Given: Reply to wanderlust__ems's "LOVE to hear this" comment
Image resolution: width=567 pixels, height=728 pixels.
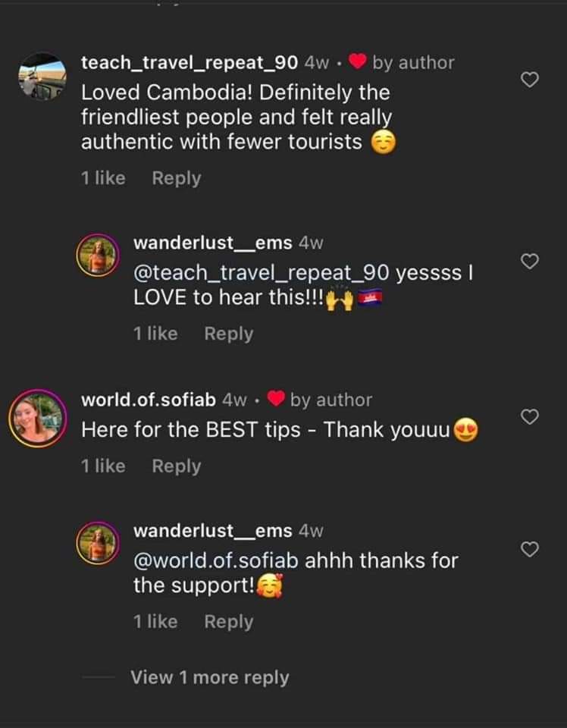Looking at the screenshot, I should [x=228, y=334].
